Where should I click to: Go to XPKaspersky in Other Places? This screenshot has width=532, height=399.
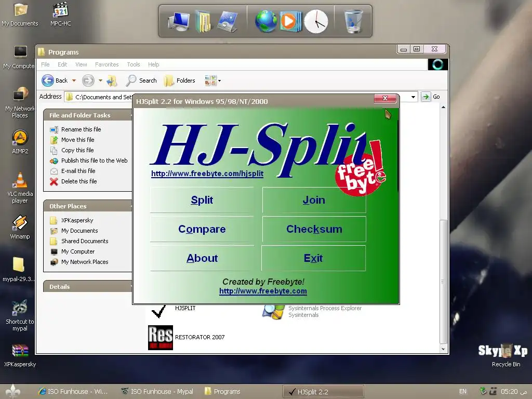click(72, 220)
